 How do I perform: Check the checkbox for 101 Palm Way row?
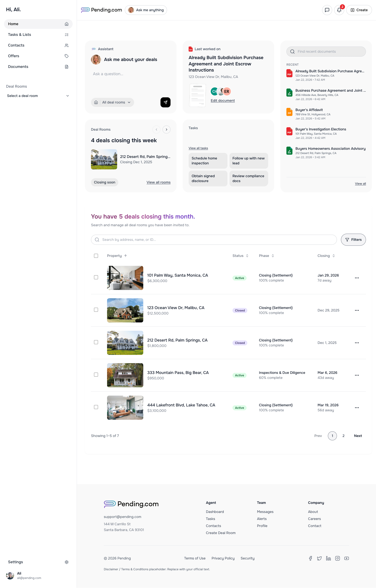point(96,277)
